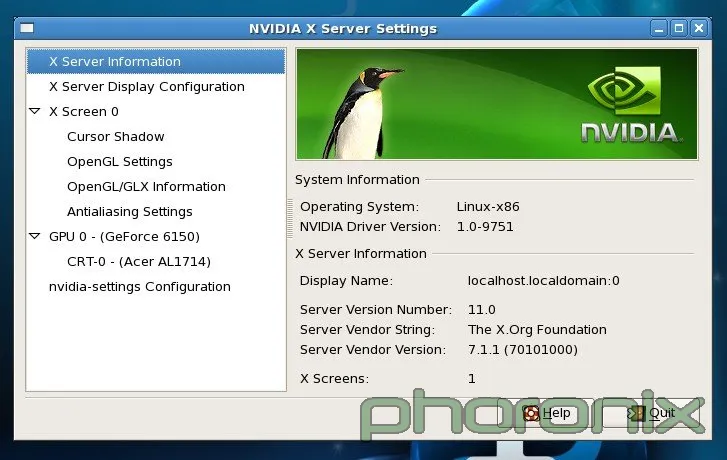
Task: Click the Linux-x86 operating system value
Action: pyautogui.click(x=488, y=207)
